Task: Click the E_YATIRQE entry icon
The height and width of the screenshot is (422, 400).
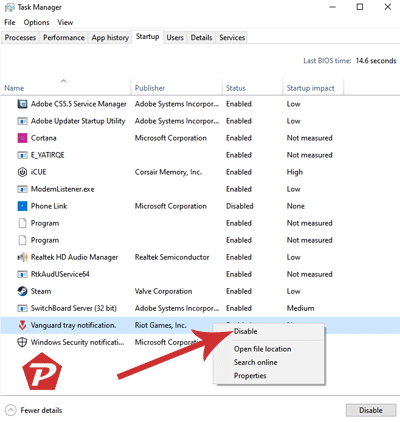Action: tap(22, 155)
